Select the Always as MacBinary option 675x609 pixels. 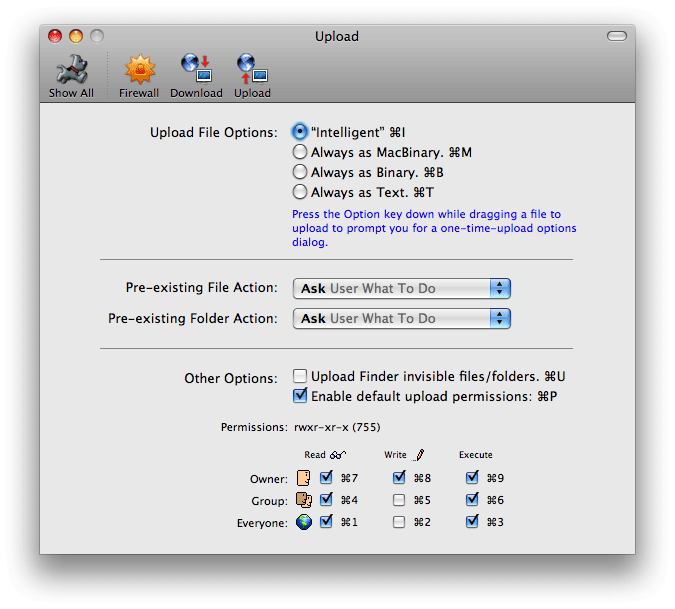(x=300, y=152)
